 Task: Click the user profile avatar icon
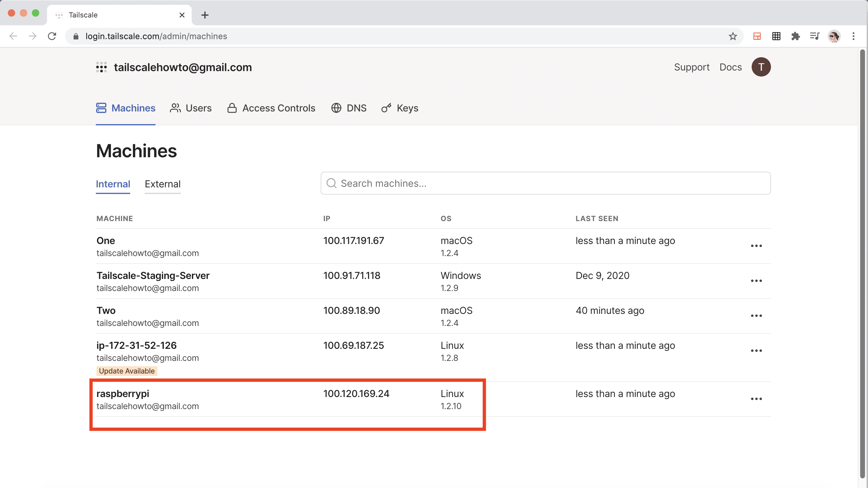coord(762,67)
